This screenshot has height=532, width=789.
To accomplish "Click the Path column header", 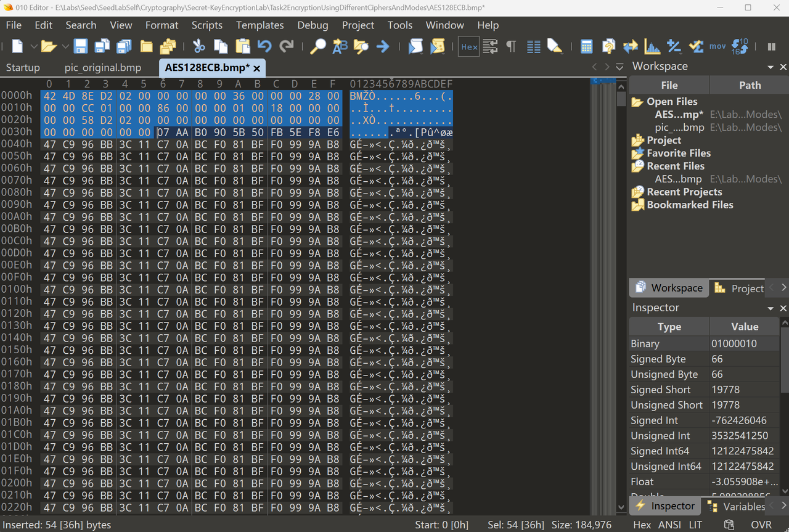I will click(x=750, y=85).
